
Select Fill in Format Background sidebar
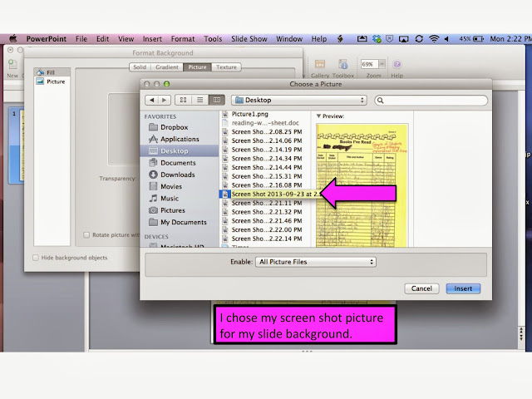click(x=52, y=72)
